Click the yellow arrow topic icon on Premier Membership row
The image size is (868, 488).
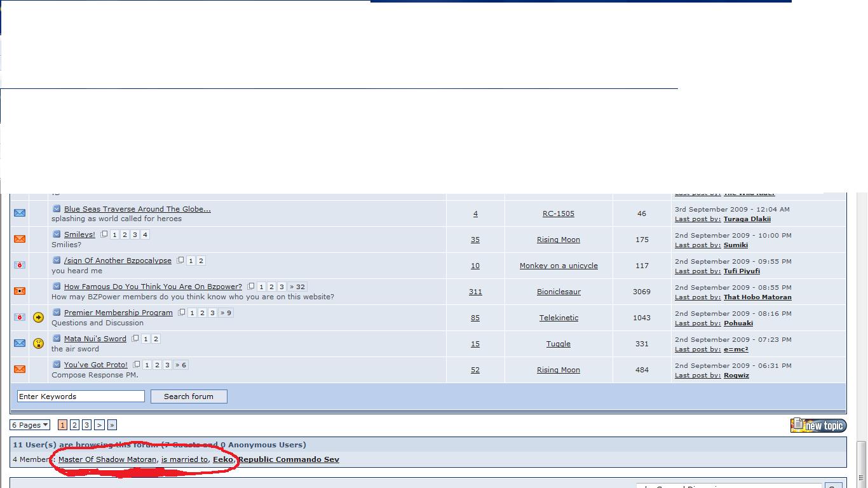(38, 318)
